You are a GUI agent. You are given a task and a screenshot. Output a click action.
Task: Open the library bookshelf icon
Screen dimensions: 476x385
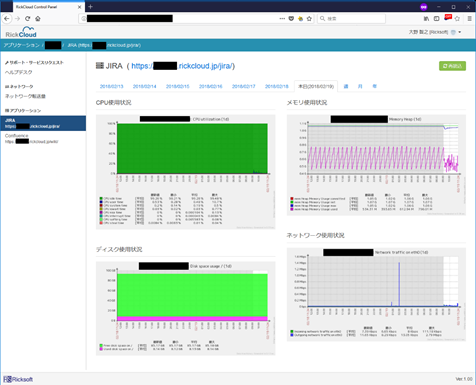426,19
